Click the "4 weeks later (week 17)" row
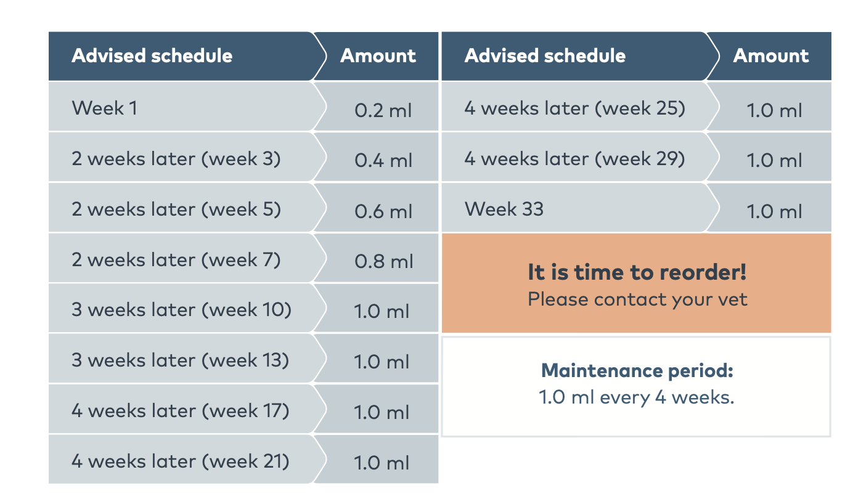Image resolution: width=853 pixels, height=504 pixels. tap(180, 410)
